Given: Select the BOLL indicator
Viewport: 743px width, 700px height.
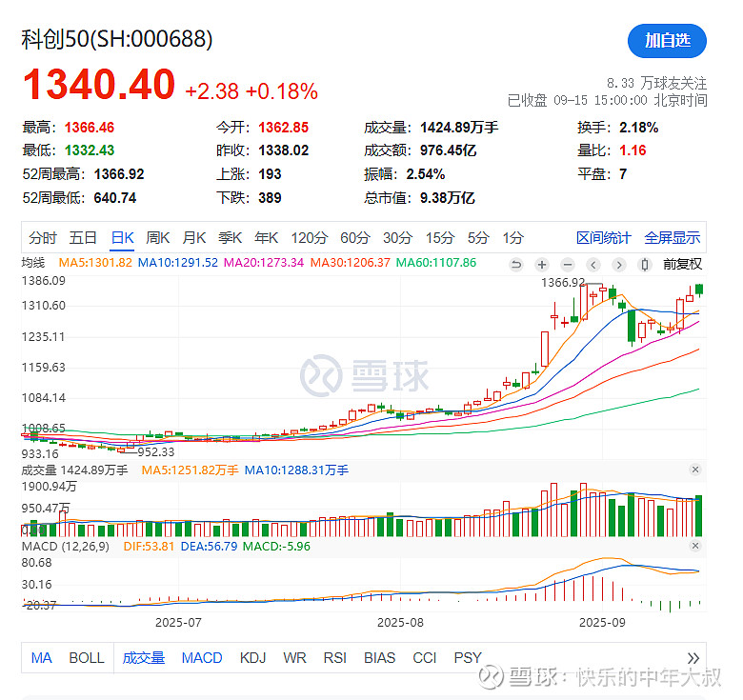Looking at the screenshot, I should (x=87, y=658).
